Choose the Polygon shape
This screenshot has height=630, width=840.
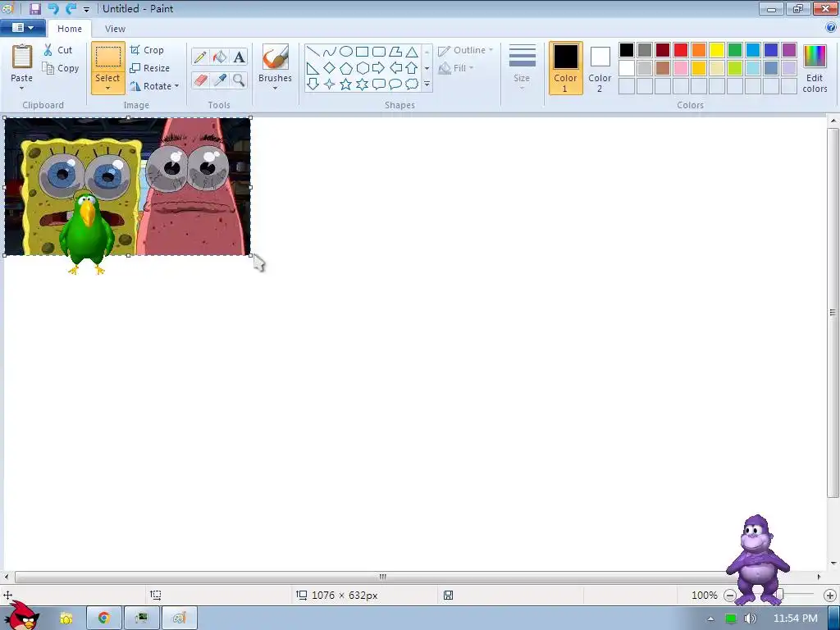tap(395, 52)
